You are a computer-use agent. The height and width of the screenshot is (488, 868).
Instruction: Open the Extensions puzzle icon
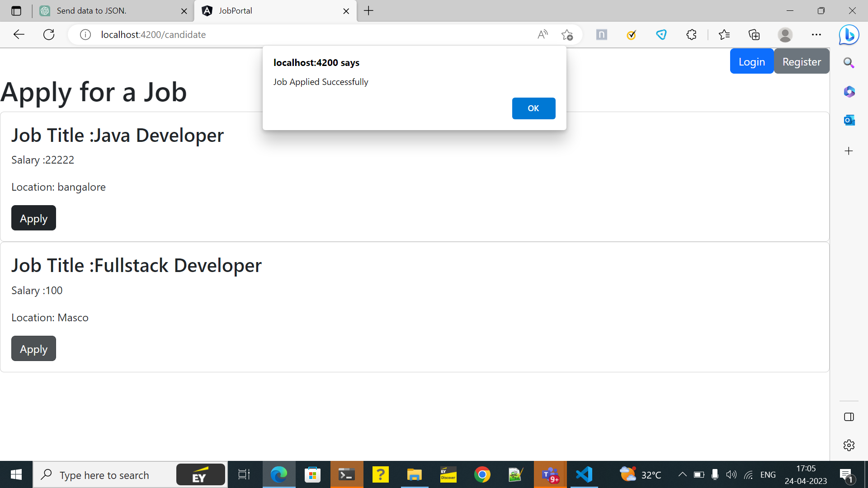pos(691,34)
